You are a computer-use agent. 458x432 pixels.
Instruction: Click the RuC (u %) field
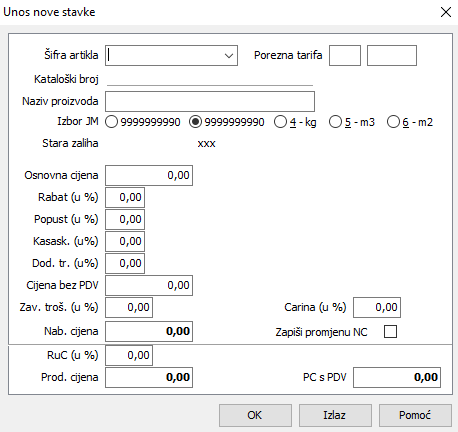(x=129, y=355)
